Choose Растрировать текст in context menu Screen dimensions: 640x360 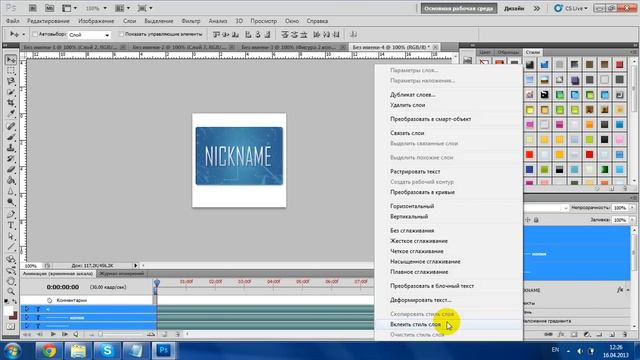tap(415, 171)
